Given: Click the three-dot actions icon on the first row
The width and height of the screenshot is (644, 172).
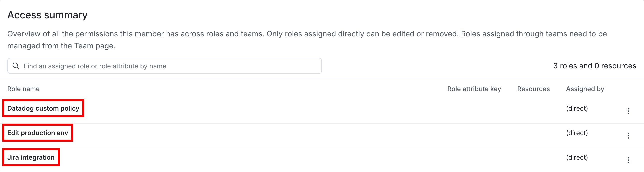Looking at the screenshot, I should pos(628,111).
